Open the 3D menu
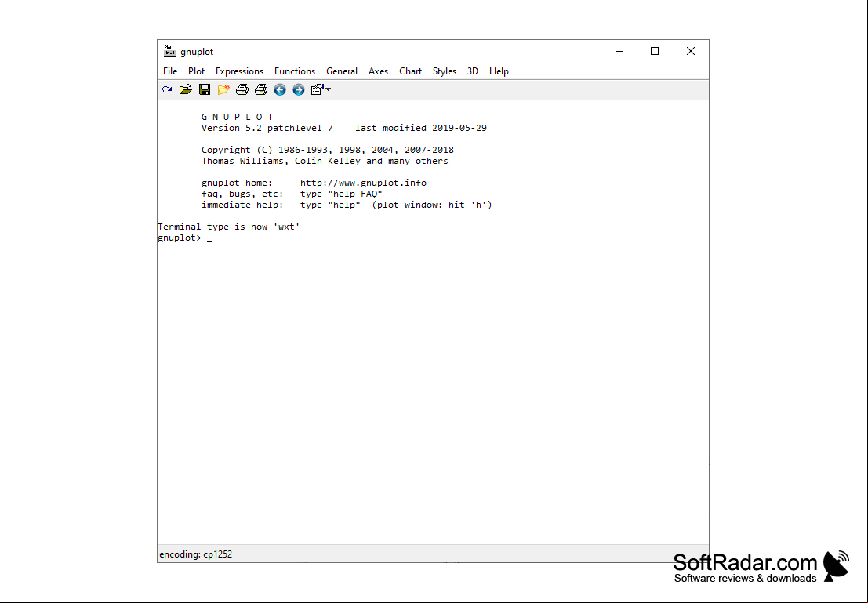The height and width of the screenshot is (603, 868). coord(472,71)
